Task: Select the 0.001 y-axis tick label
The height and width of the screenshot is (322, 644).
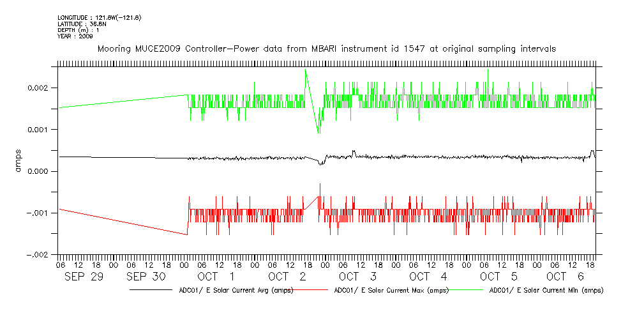Action: [41, 129]
